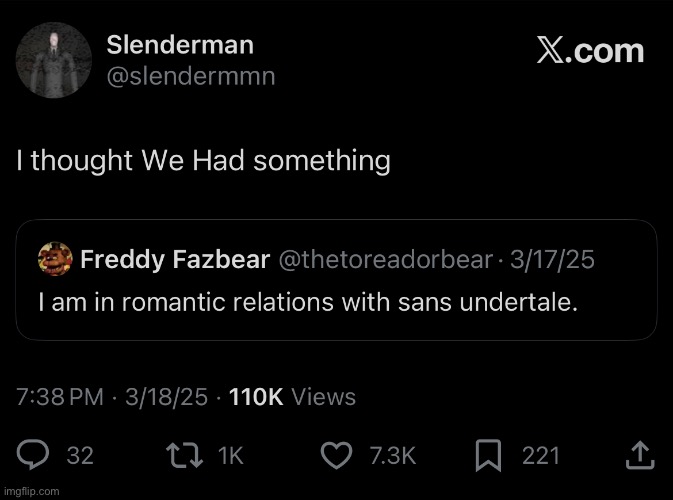Screen dimensions: 673x500
Task: Click the share upload icon
Action: pyautogui.click(x=638, y=456)
